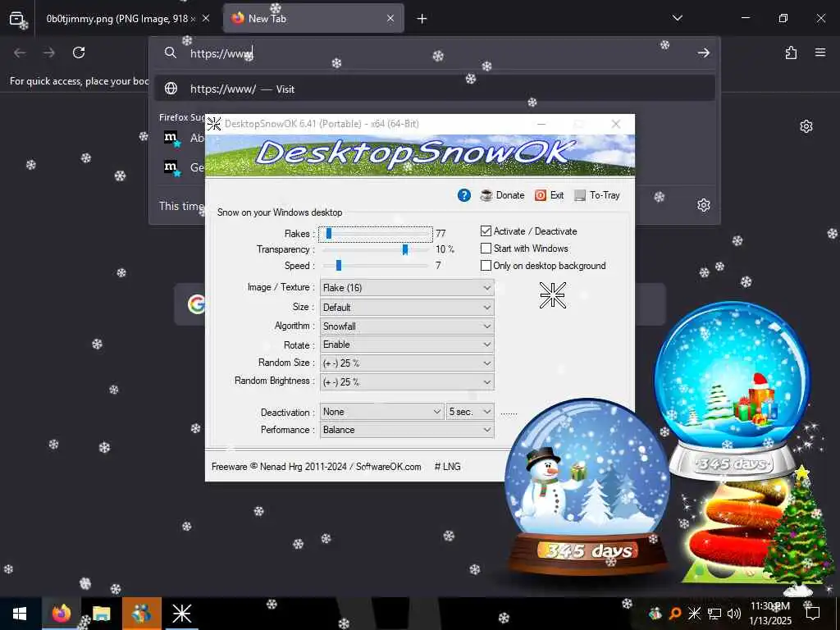840x630 pixels.
Task: Toggle Activate / Deactivate checkbox
Action: pos(486,231)
